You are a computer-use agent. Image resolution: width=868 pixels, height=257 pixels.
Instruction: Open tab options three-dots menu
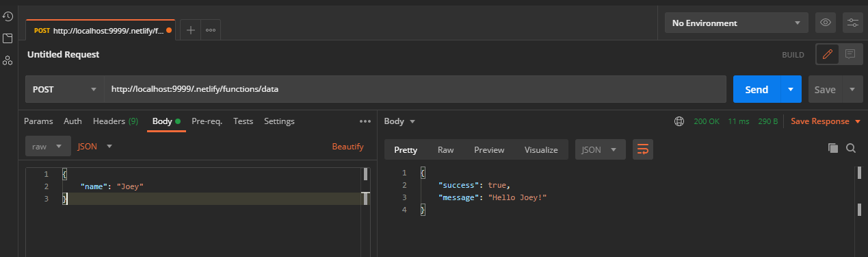point(211,30)
